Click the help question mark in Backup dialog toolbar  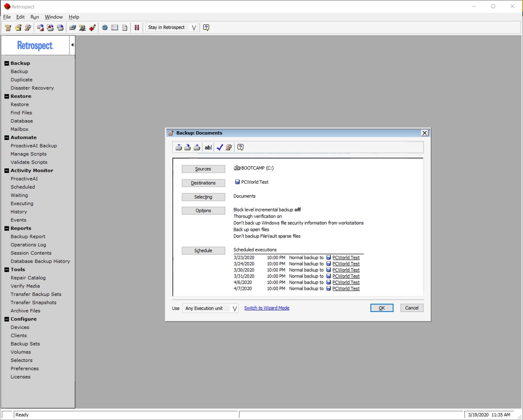[240, 147]
